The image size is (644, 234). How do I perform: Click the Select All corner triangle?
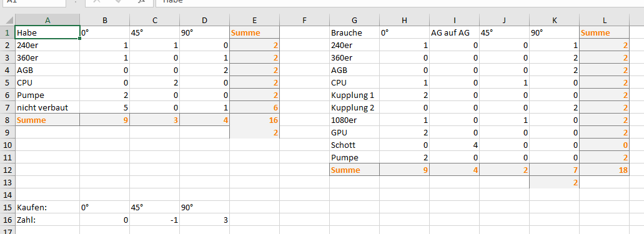(x=7, y=19)
